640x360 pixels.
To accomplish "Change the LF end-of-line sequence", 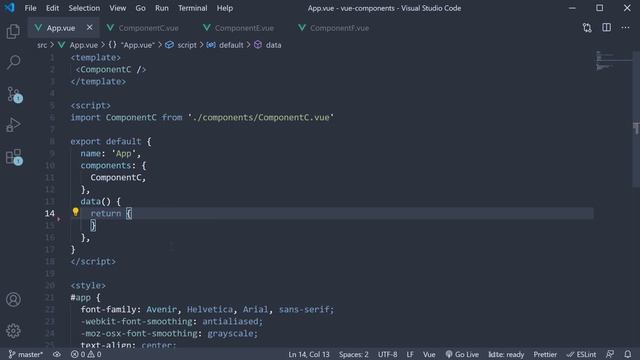I will coord(410,354).
